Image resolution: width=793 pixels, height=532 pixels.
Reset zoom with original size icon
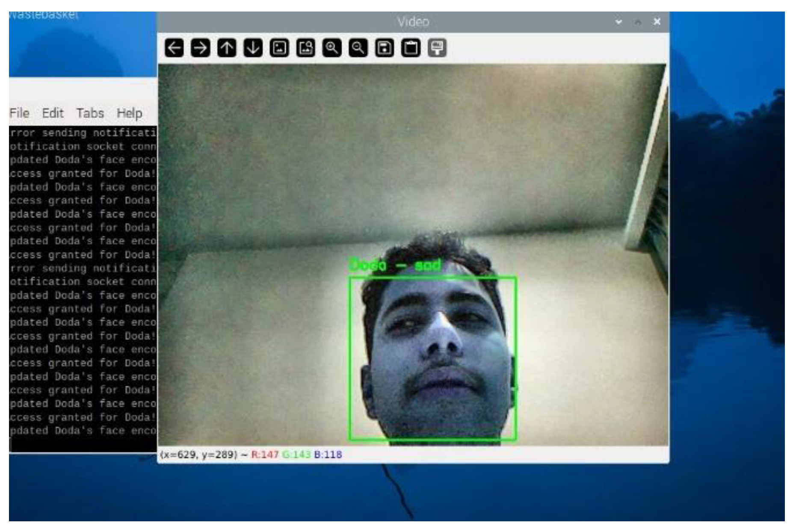279,48
